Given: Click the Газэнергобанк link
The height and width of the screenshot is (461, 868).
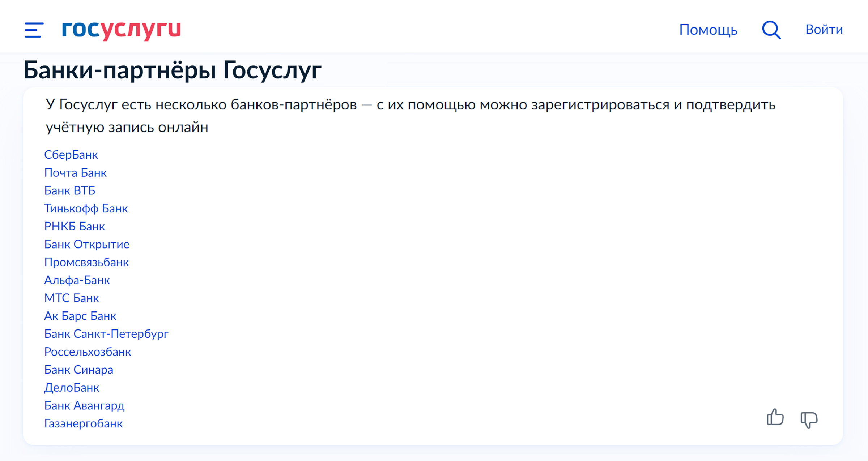Looking at the screenshot, I should (x=84, y=424).
